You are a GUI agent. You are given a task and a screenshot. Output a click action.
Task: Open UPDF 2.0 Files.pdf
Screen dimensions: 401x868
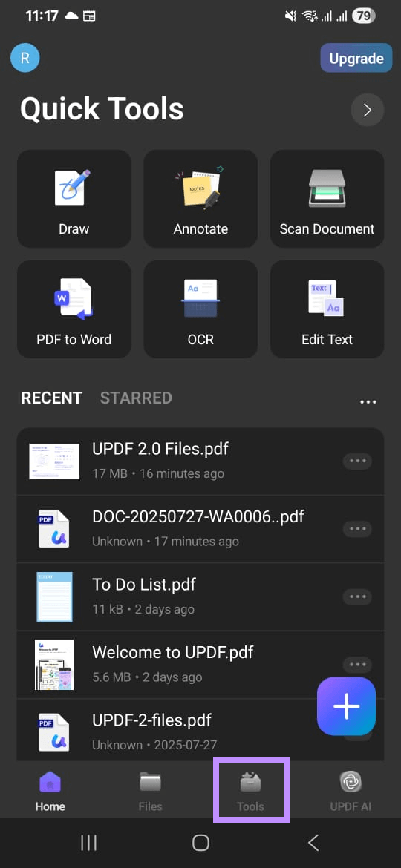(200, 461)
